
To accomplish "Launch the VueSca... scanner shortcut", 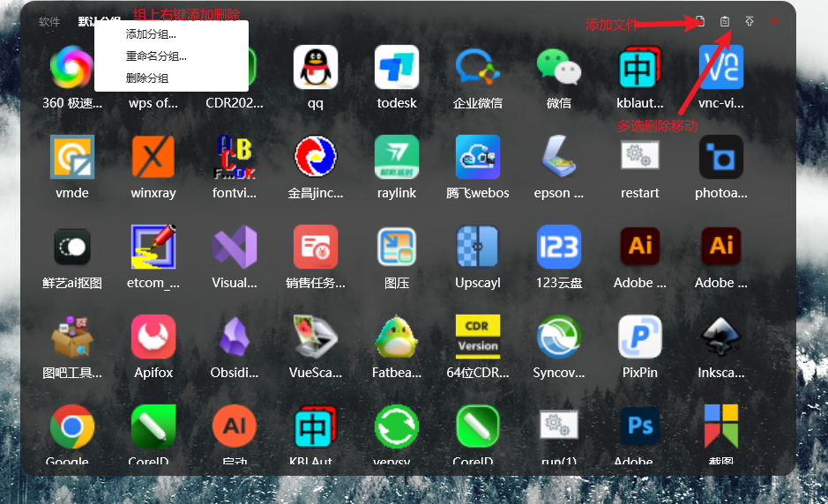I will (x=316, y=337).
